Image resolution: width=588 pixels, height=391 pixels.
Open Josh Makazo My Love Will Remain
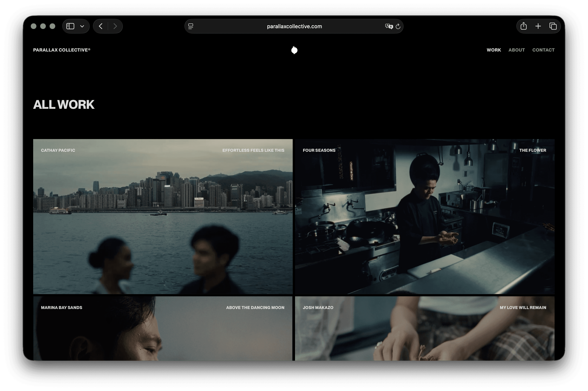[425, 328]
